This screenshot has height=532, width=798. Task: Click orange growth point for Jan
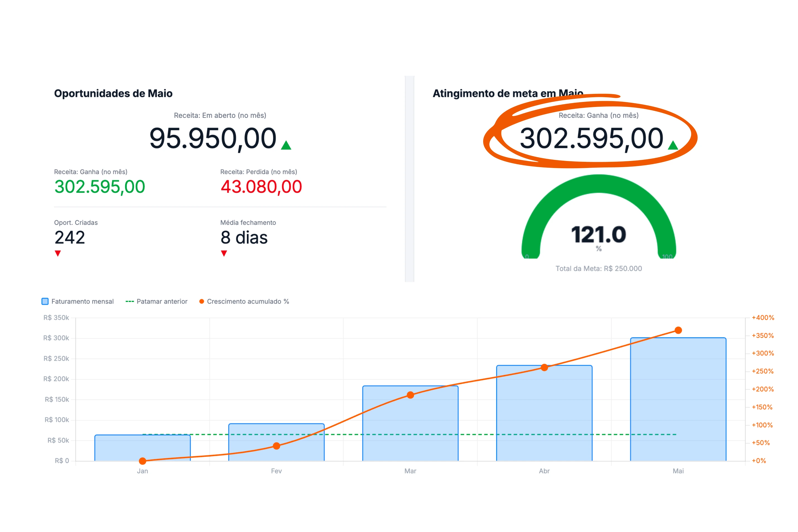tap(143, 461)
